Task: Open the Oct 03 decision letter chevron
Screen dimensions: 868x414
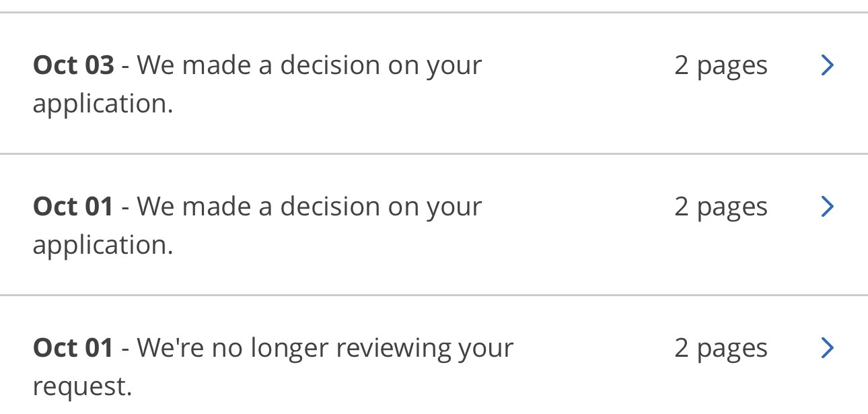Action: coord(828,65)
